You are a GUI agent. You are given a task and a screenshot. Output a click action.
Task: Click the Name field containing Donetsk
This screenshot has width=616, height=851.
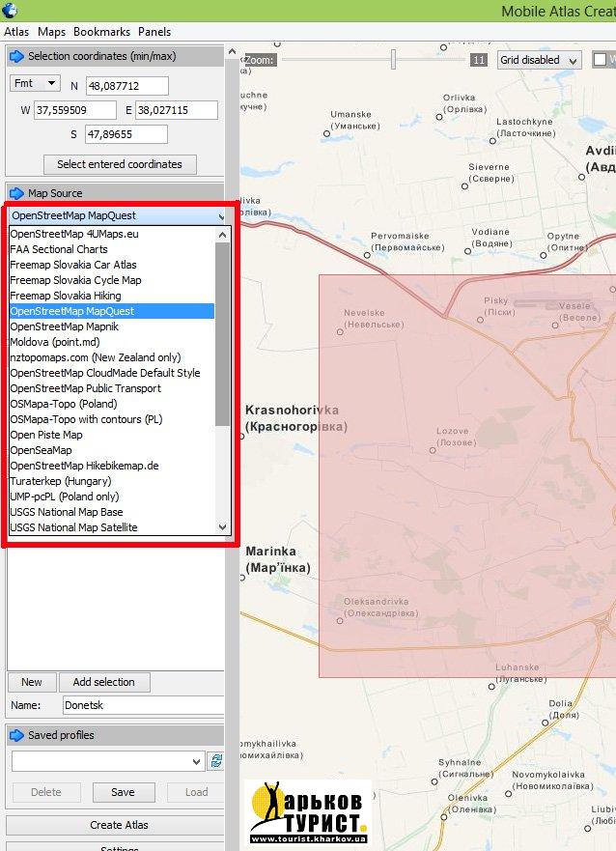[142, 706]
